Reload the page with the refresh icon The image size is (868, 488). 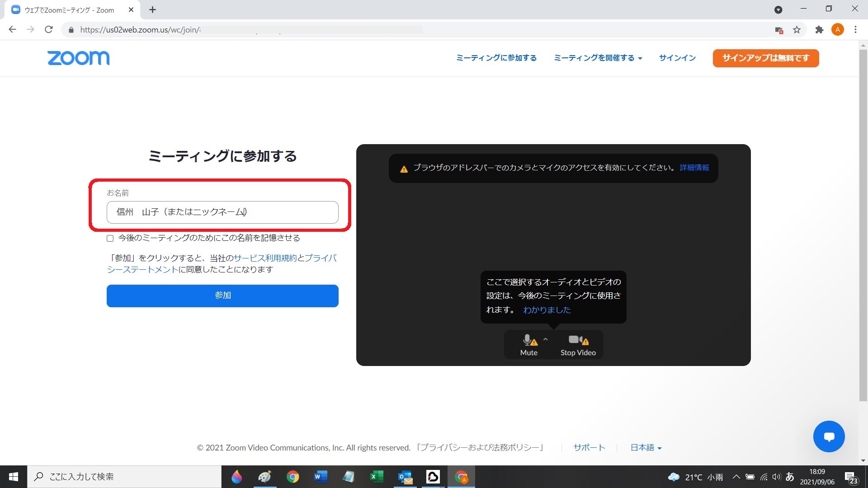tap(49, 29)
